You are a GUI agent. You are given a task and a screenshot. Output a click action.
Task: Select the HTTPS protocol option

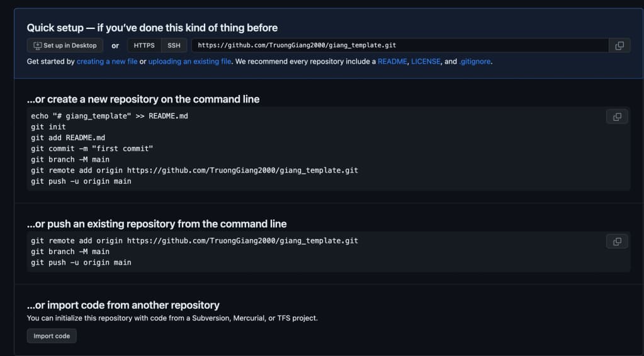[x=144, y=45]
